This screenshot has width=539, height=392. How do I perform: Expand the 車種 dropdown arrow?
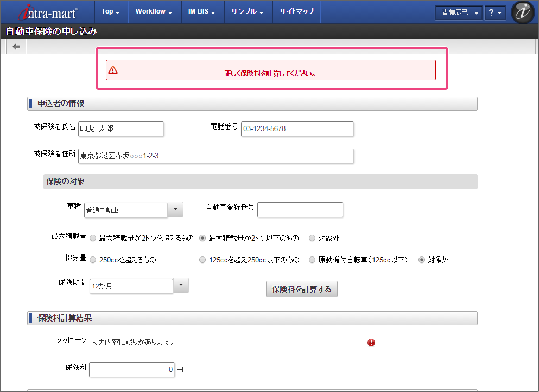(175, 209)
